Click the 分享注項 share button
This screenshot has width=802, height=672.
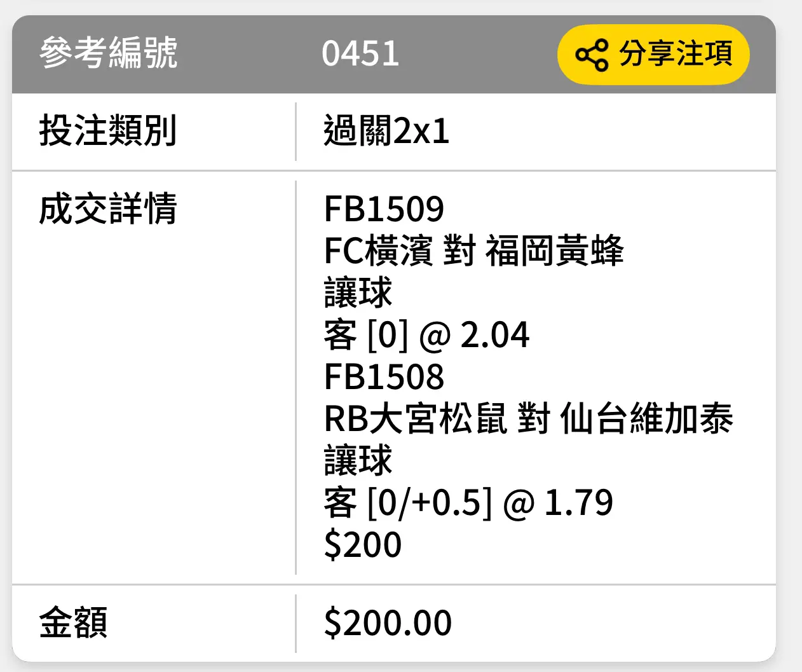653,54
